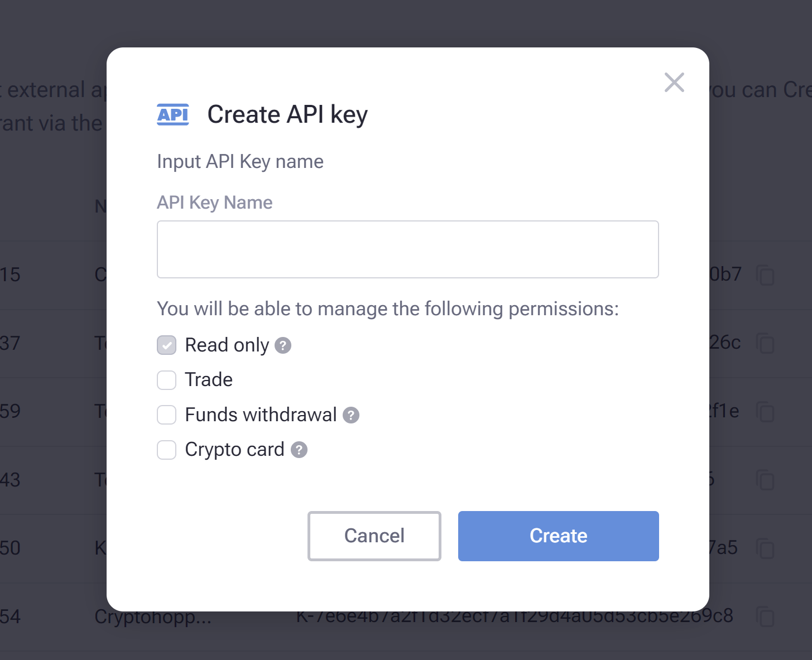Close the Create API key dialog
812x660 pixels.
point(674,83)
